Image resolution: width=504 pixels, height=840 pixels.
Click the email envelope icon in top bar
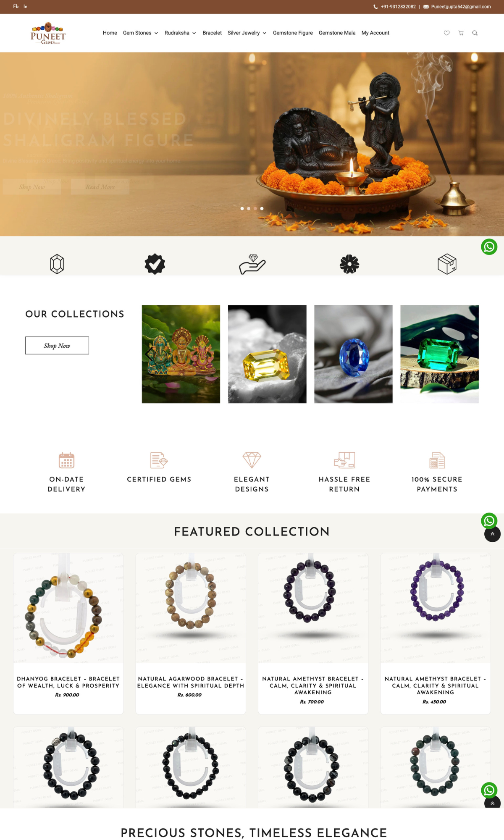(426, 7)
